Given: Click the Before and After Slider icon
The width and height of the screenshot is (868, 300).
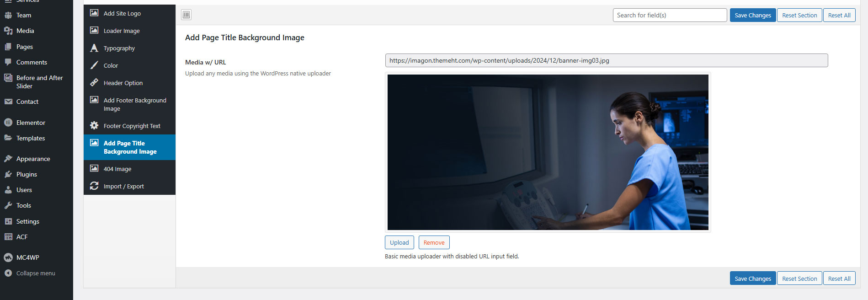Looking at the screenshot, I should tap(8, 78).
